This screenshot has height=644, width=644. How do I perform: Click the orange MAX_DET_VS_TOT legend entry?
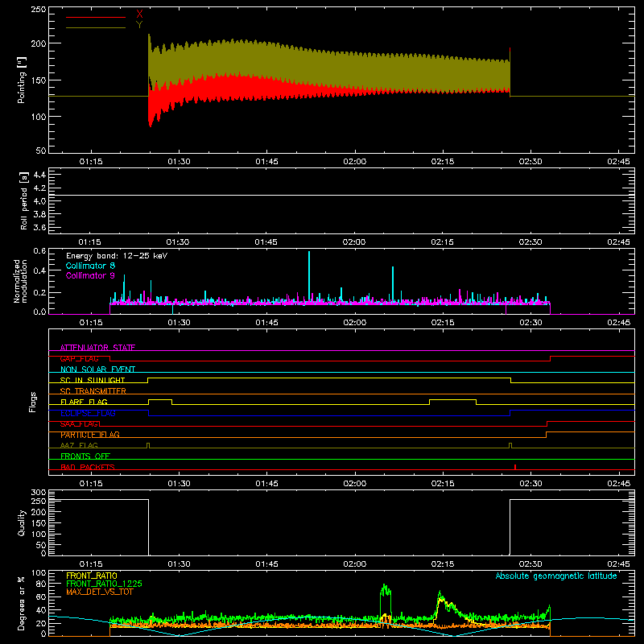(100, 592)
